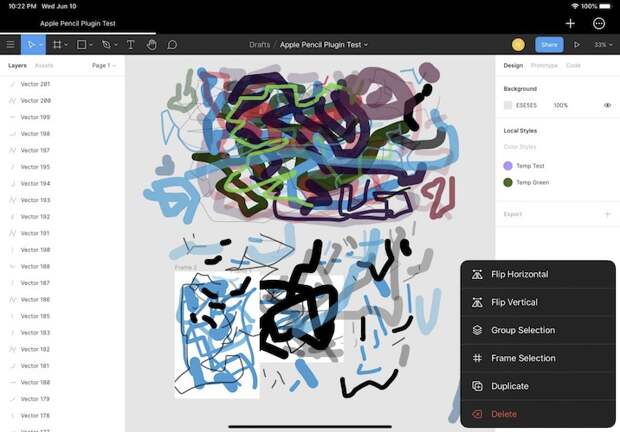The height and width of the screenshot is (432, 620).
Task: Select the Hand tool
Action: point(151,45)
